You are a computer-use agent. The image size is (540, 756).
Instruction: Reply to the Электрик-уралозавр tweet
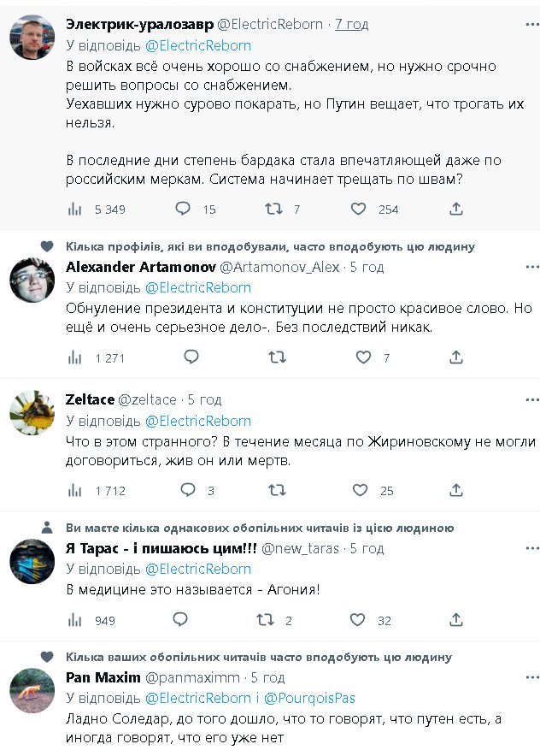tap(182, 209)
